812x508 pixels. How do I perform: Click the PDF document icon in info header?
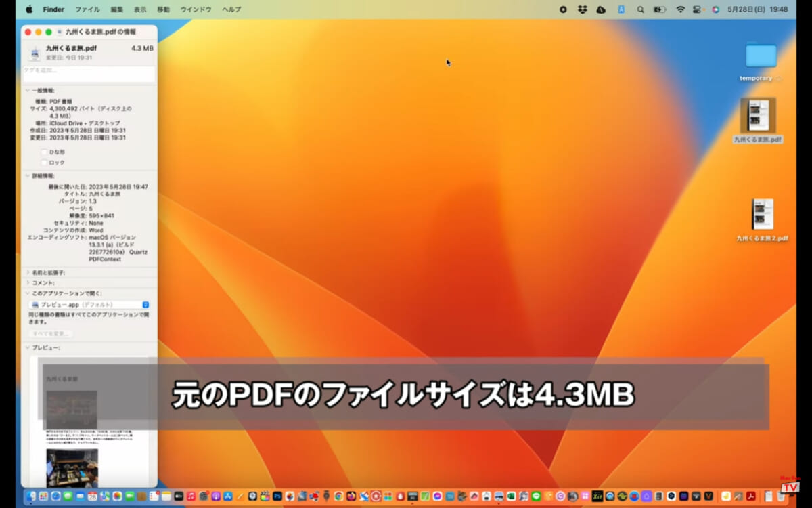35,53
